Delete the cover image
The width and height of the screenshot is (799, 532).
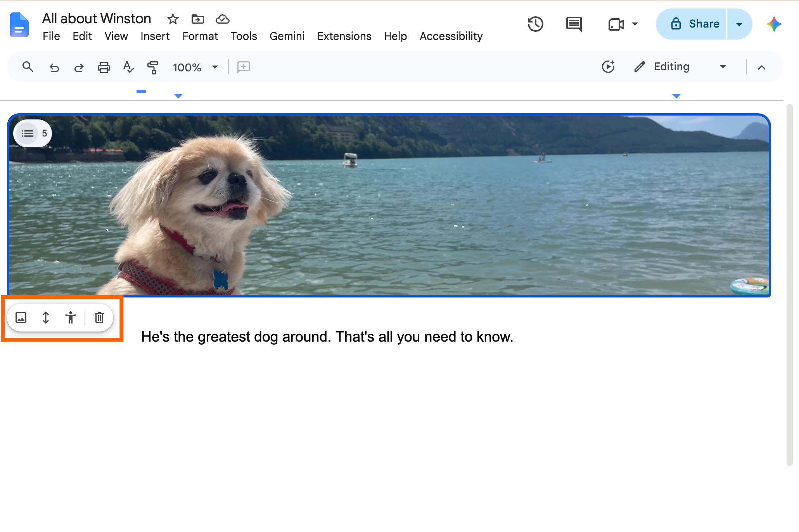pyautogui.click(x=99, y=318)
